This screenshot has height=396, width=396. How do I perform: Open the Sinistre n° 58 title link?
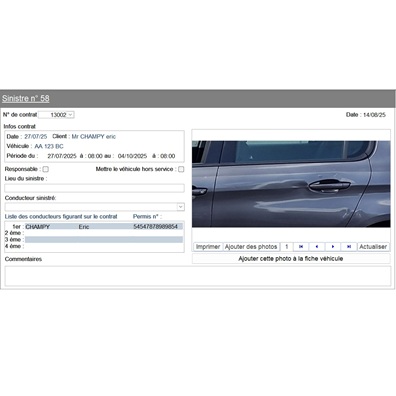click(x=26, y=99)
